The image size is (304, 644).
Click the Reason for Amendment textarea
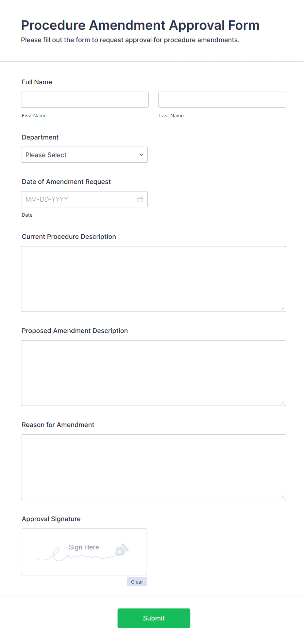[153, 467]
